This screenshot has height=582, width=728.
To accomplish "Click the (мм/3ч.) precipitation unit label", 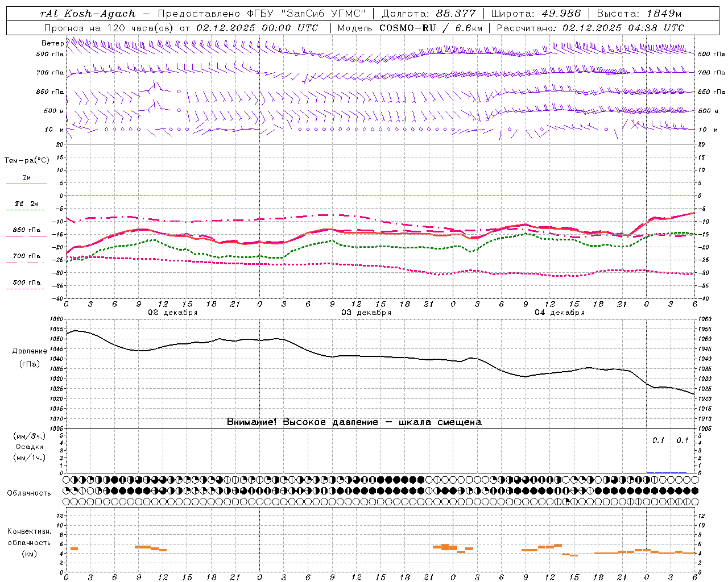I will pyautogui.click(x=30, y=436).
